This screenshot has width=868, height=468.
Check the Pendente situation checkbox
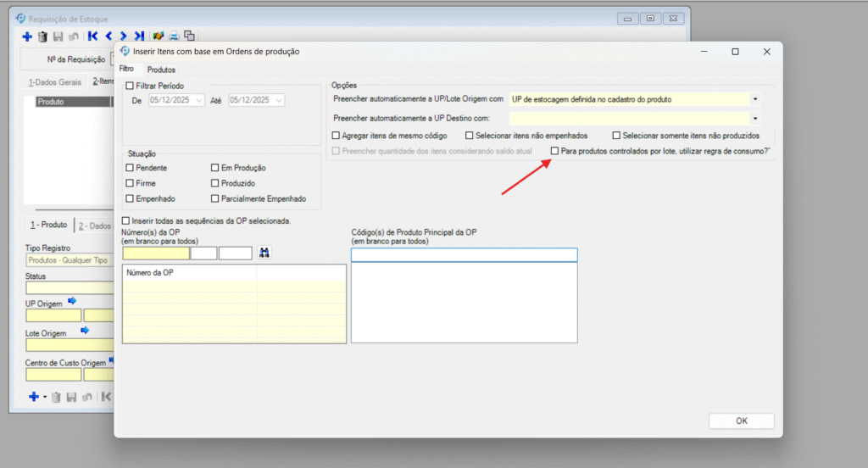(130, 169)
